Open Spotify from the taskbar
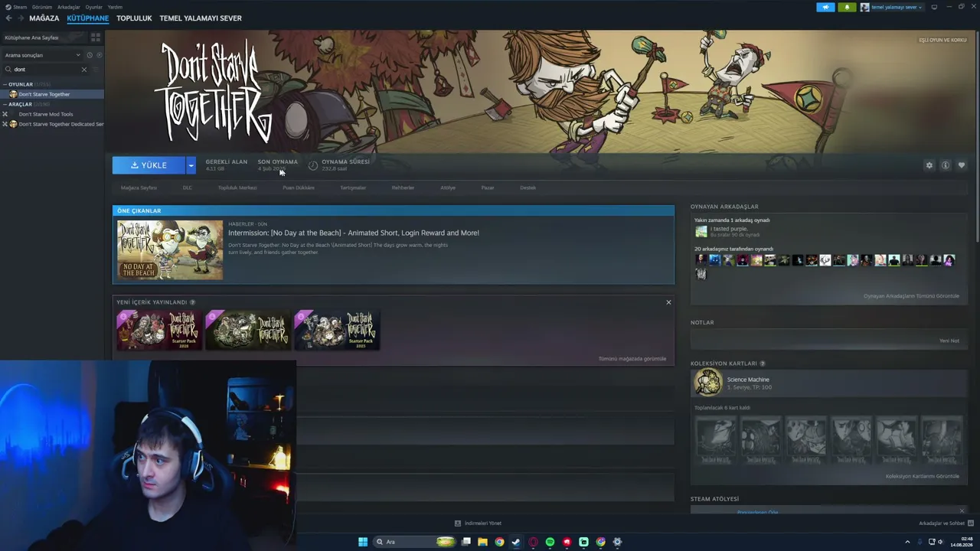 point(550,542)
